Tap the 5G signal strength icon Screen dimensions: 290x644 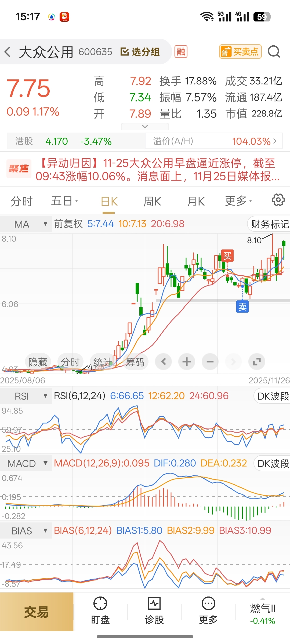pyautogui.click(x=224, y=17)
